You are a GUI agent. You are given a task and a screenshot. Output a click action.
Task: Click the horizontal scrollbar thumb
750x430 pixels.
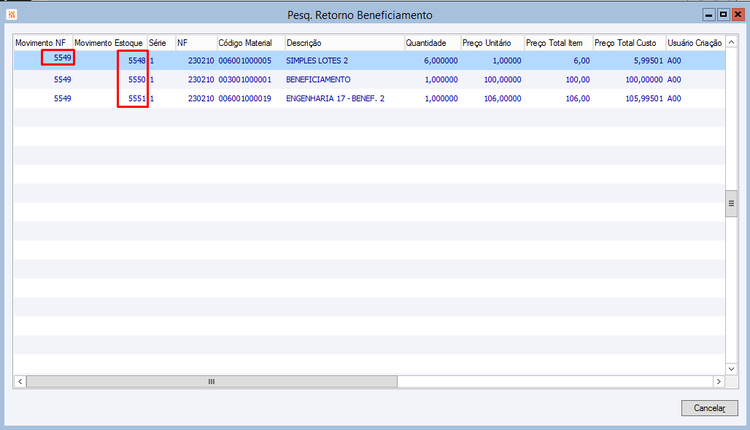click(x=211, y=381)
